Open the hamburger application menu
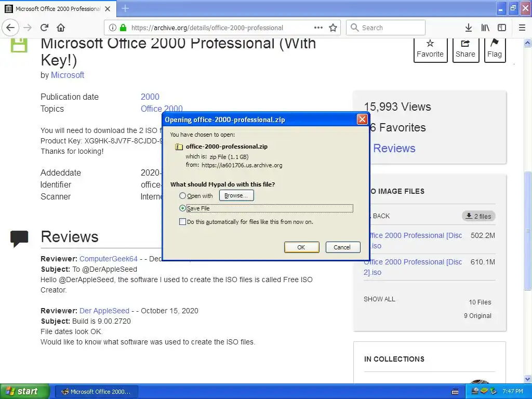The image size is (532, 399). 522,28
